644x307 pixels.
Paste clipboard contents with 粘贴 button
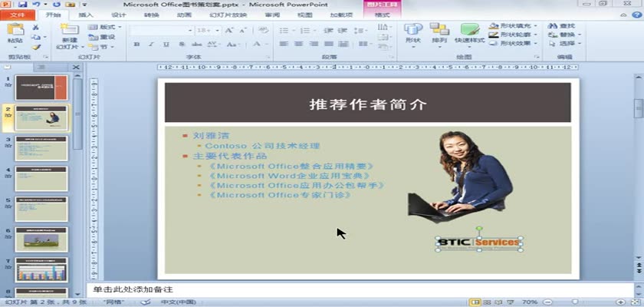tap(15, 35)
